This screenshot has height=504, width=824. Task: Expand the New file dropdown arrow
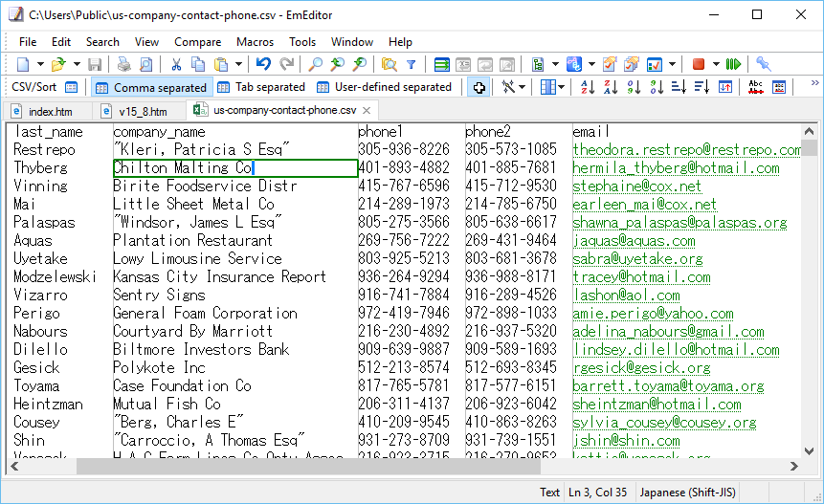[40, 65]
